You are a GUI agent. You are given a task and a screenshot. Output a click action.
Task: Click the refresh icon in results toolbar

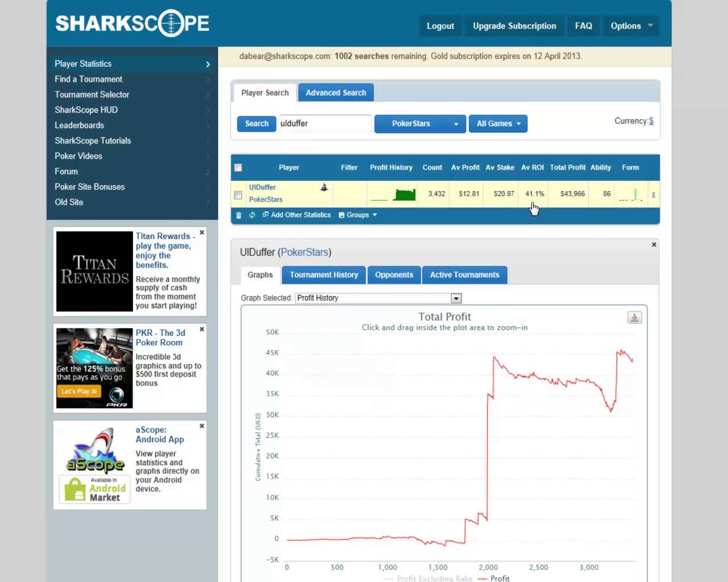click(x=252, y=215)
